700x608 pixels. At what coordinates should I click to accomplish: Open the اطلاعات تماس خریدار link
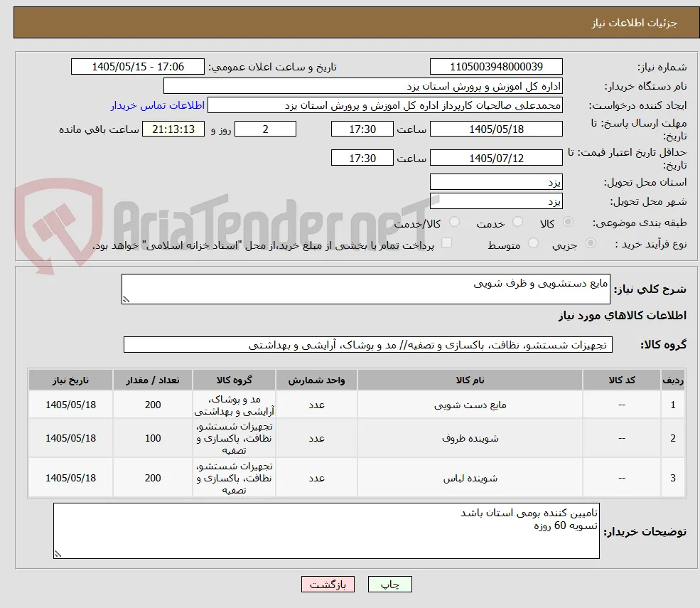[158, 105]
